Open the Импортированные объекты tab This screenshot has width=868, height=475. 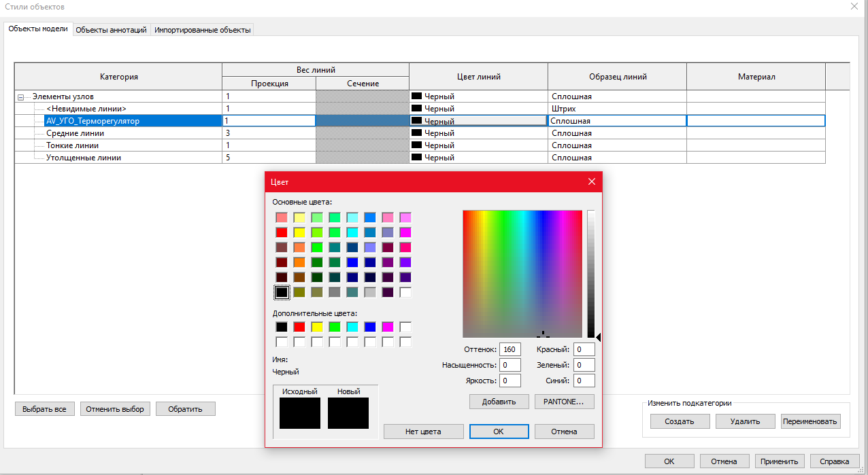202,30
